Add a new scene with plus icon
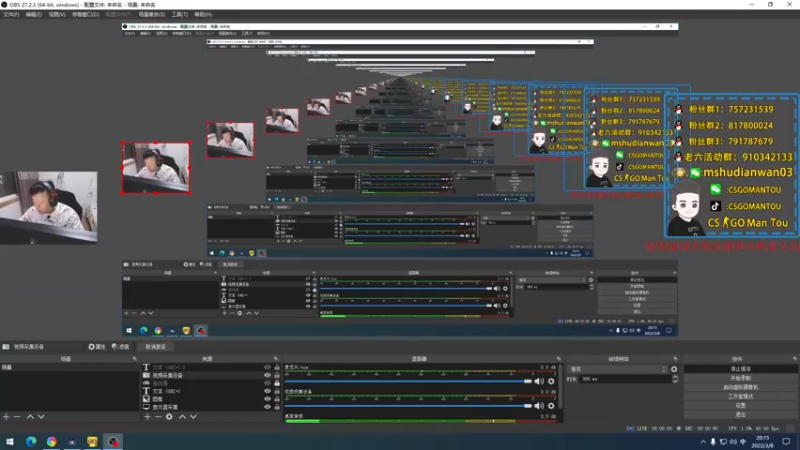 click(x=6, y=417)
